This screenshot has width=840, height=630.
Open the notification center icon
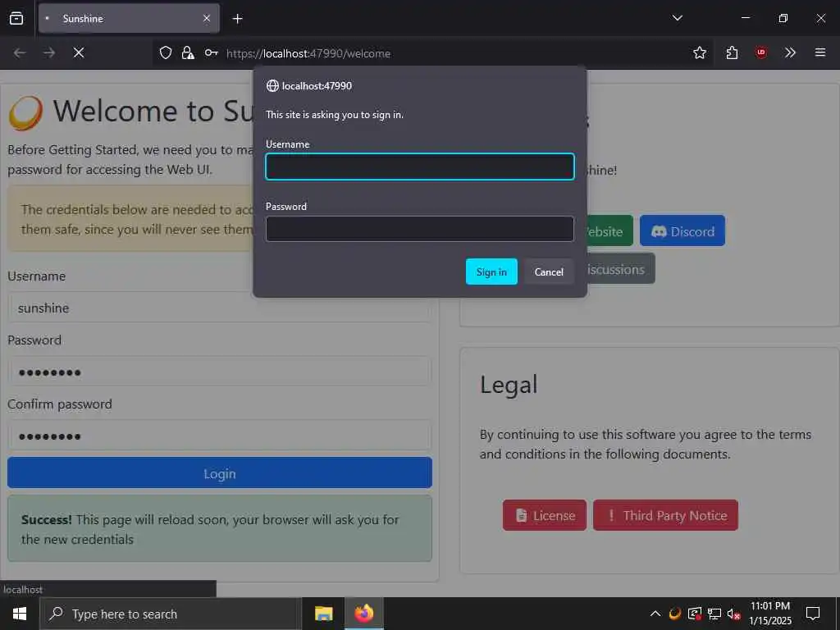[813, 614]
